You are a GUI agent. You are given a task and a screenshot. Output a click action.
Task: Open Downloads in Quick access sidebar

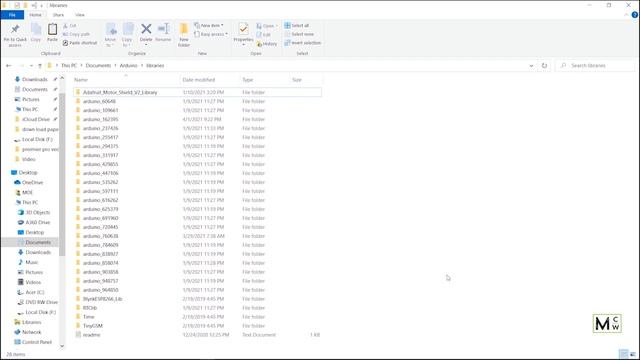[x=34, y=79]
